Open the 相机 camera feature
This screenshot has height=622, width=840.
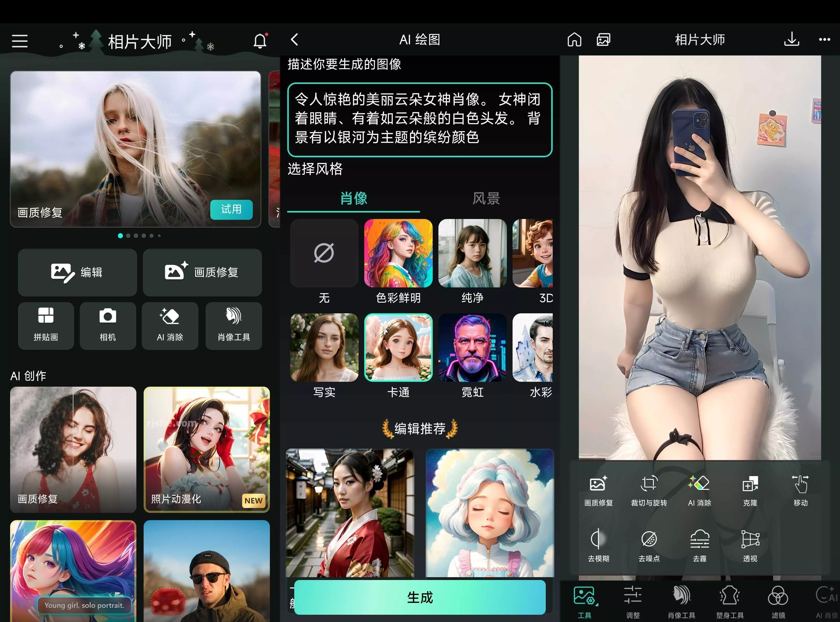(108, 325)
